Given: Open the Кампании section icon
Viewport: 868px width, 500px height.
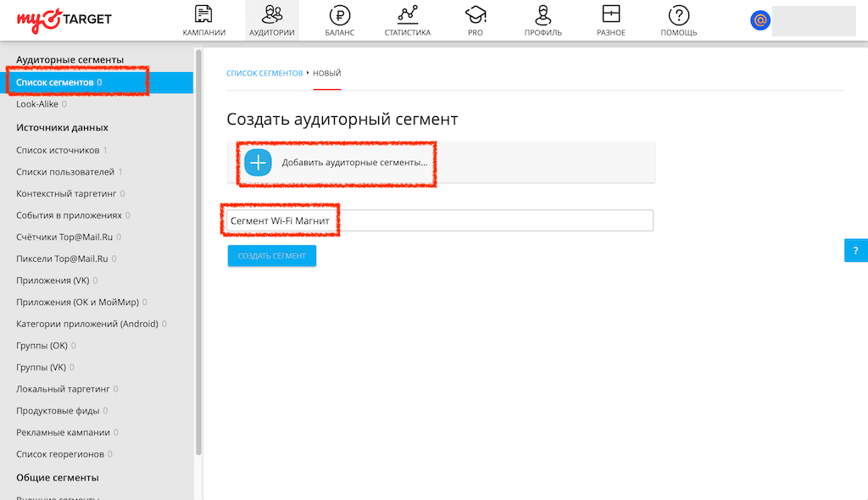Looking at the screenshot, I should tap(203, 14).
